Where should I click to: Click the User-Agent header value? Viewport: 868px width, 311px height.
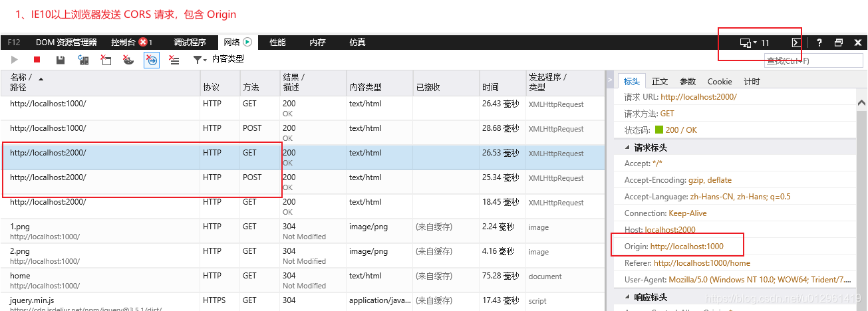coord(759,280)
